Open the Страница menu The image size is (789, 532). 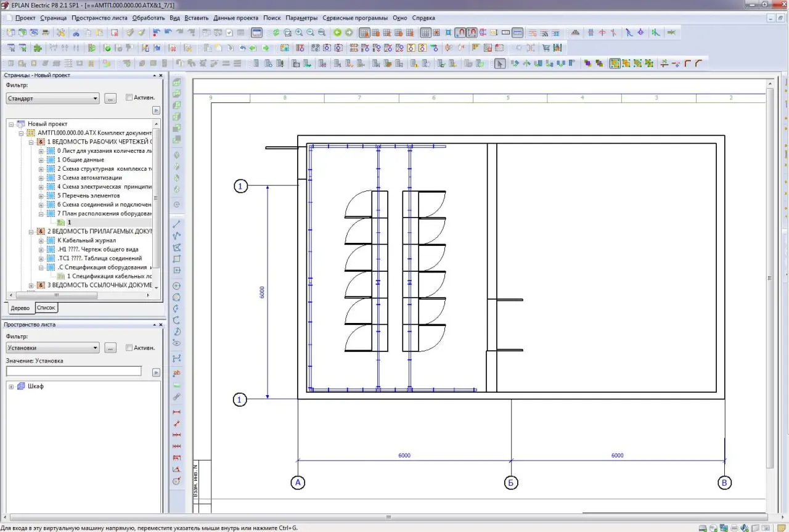coord(54,18)
